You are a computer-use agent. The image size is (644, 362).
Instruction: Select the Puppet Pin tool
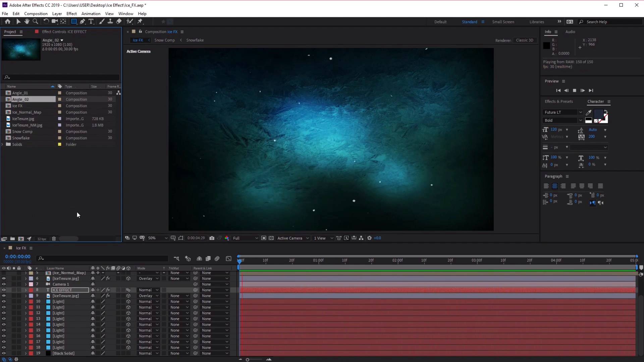(141, 21)
